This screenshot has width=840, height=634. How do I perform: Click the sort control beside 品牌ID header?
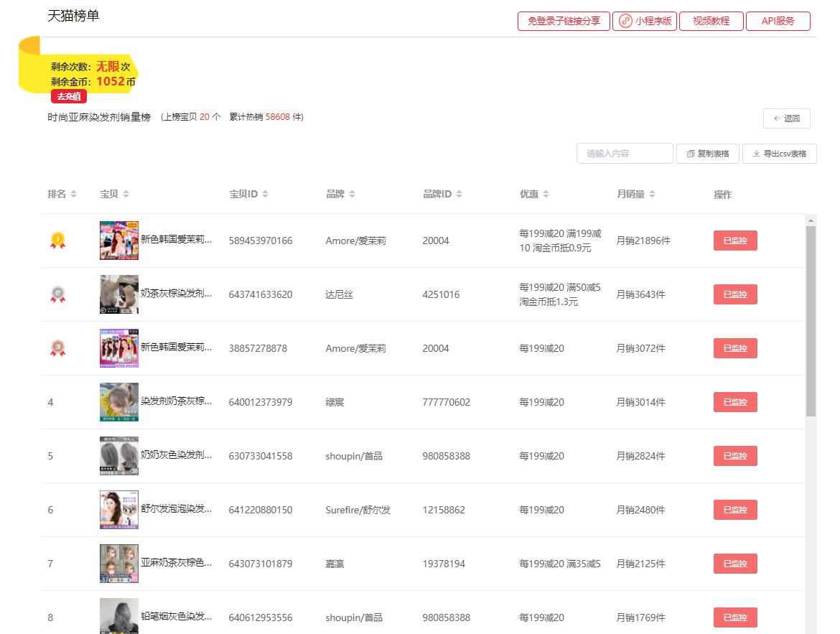coord(459,194)
